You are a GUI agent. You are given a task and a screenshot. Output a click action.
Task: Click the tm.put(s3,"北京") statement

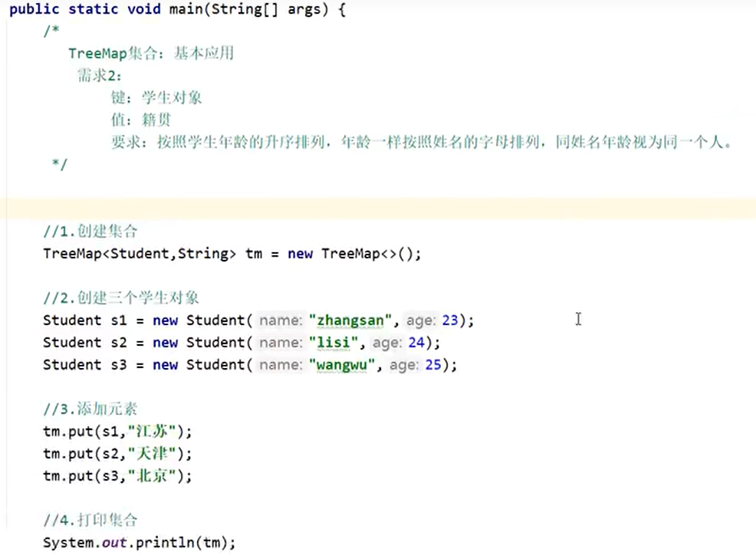[117, 476]
